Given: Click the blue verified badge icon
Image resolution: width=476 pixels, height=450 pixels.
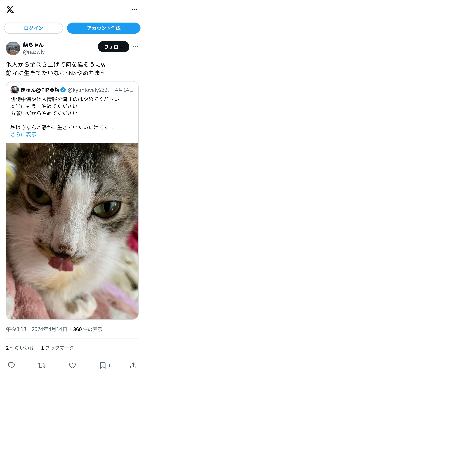Looking at the screenshot, I should pos(63,90).
